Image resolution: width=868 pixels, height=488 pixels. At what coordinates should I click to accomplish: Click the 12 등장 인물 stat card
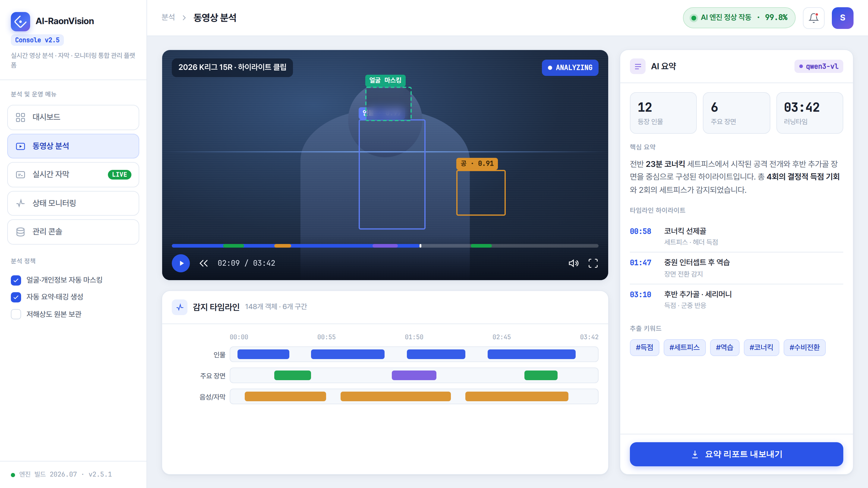(663, 113)
